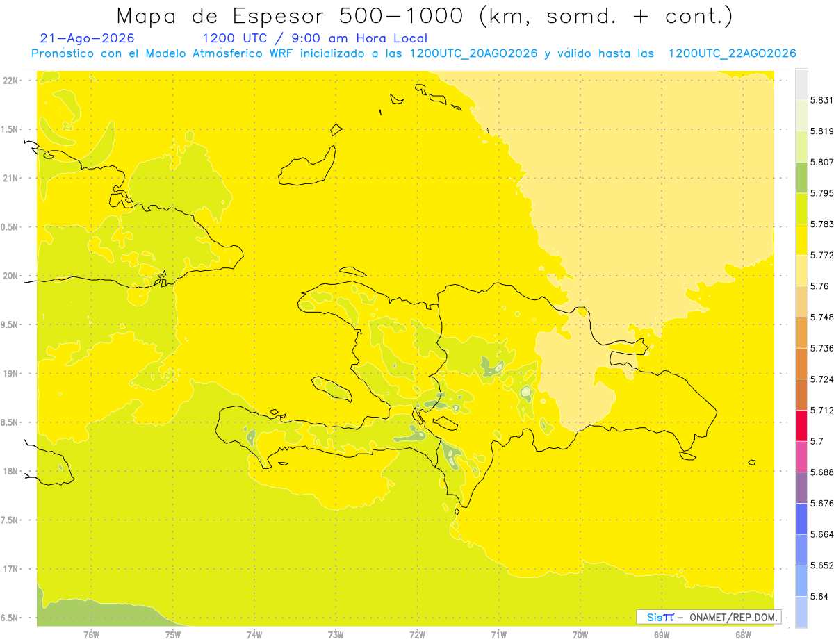Click the 73W longitude label
Image resolution: width=834 pixels, height=644 pixels.
[336, 635]
